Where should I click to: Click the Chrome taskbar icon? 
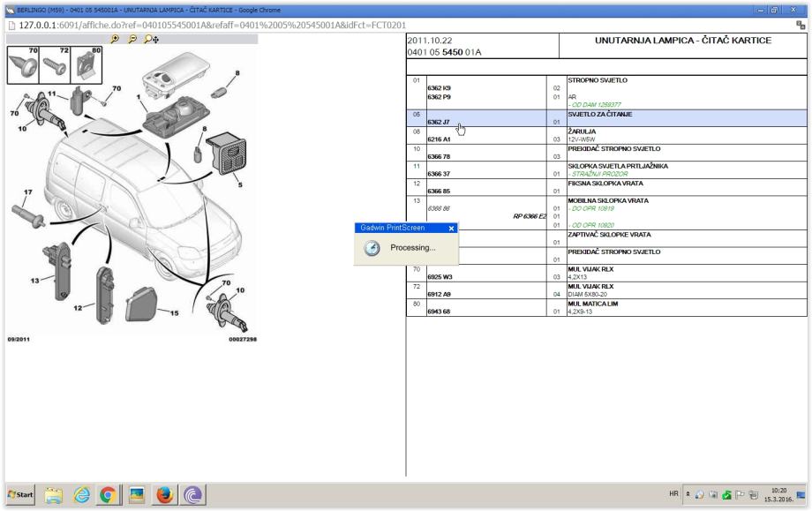coord(109,495)
